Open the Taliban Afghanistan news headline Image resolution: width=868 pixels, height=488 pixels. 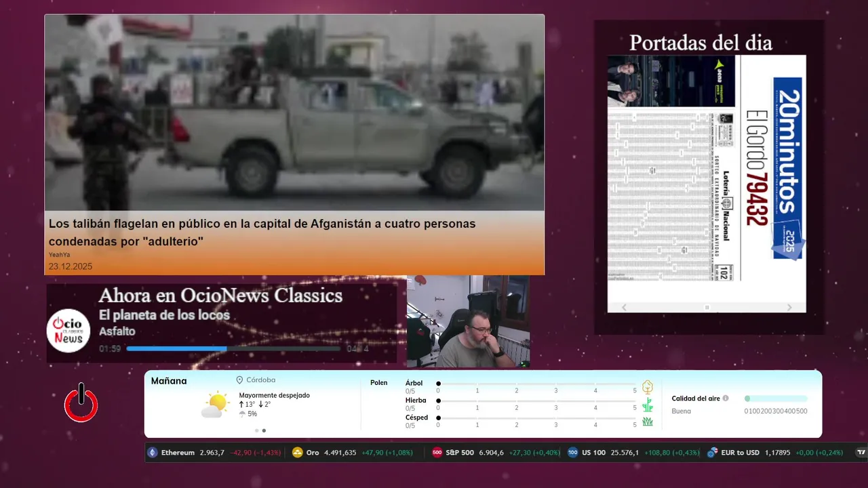click(262, 232)
